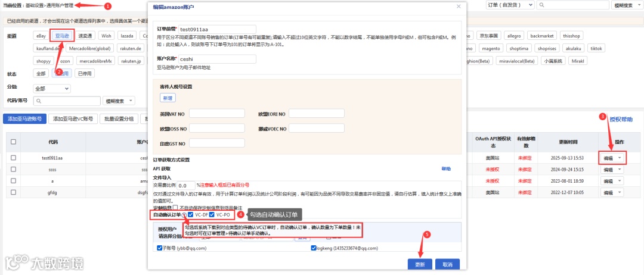The width and height of the screenshot is (644, 275).
Task: Select row checkbox for test0911aa
Action: pos(14,158)
